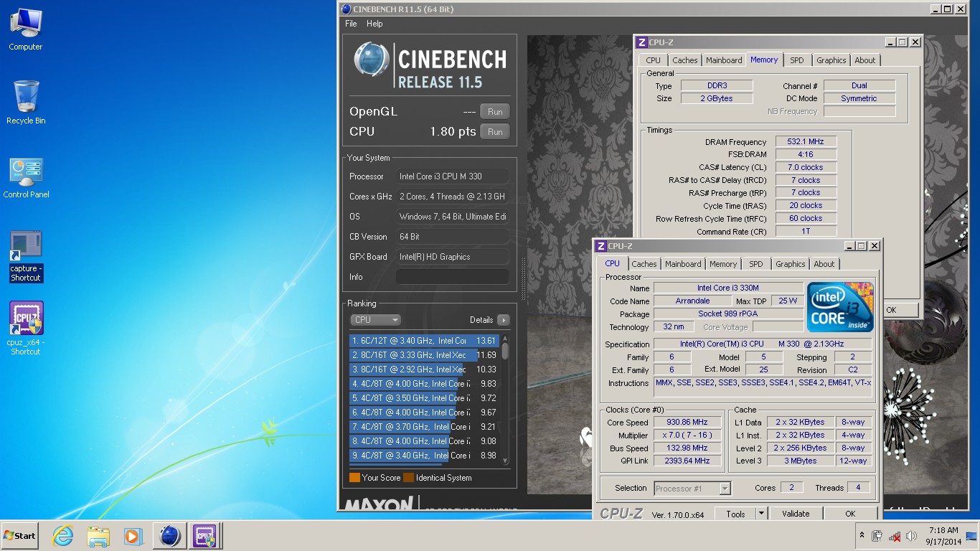Select ranking row 1 6C/12T @ 3.40 GHz
This screenshot has width=980, height=551.
(424, 341)
